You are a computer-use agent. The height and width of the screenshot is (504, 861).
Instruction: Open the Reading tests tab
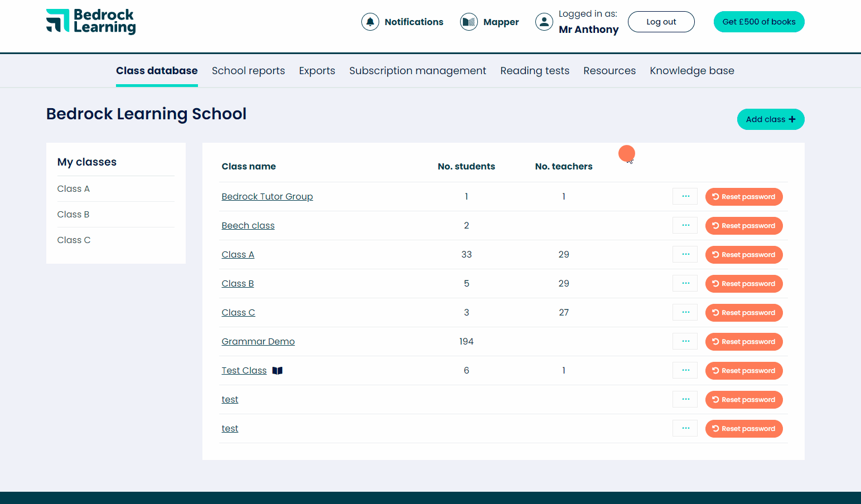click(535, 70)
